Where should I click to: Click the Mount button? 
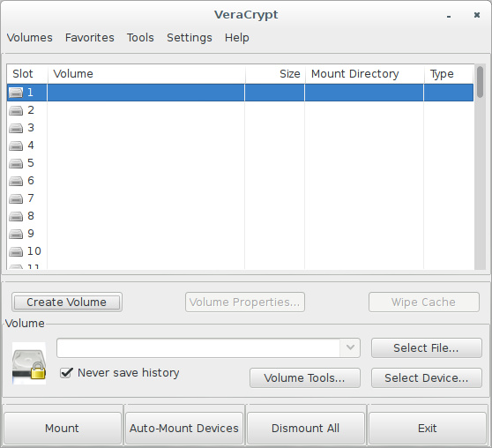point(62,429)
